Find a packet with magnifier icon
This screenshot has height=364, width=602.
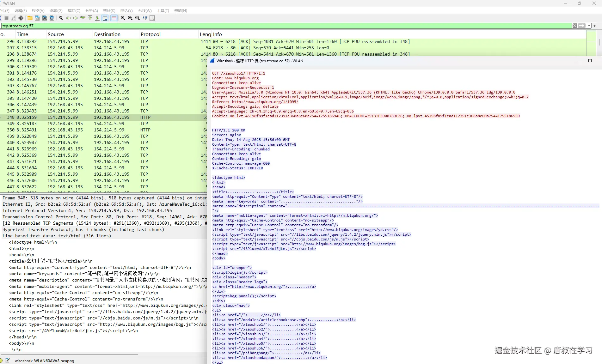(x=61, y=18)
